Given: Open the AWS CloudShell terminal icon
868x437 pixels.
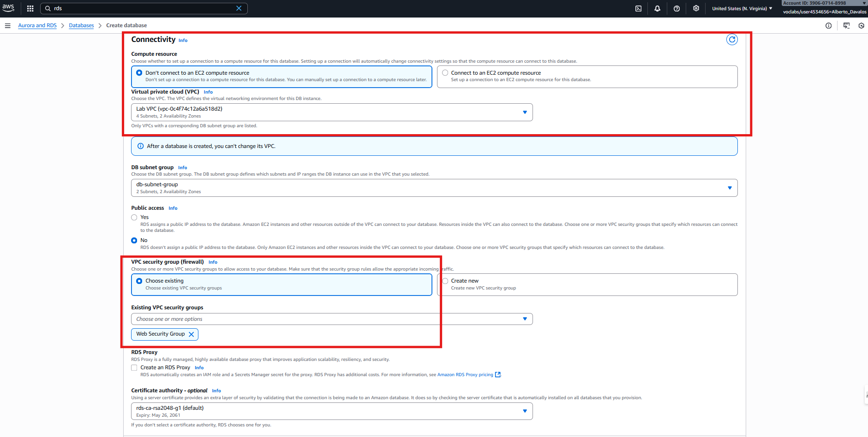Looking at the screenshot, I should [638, 8].
